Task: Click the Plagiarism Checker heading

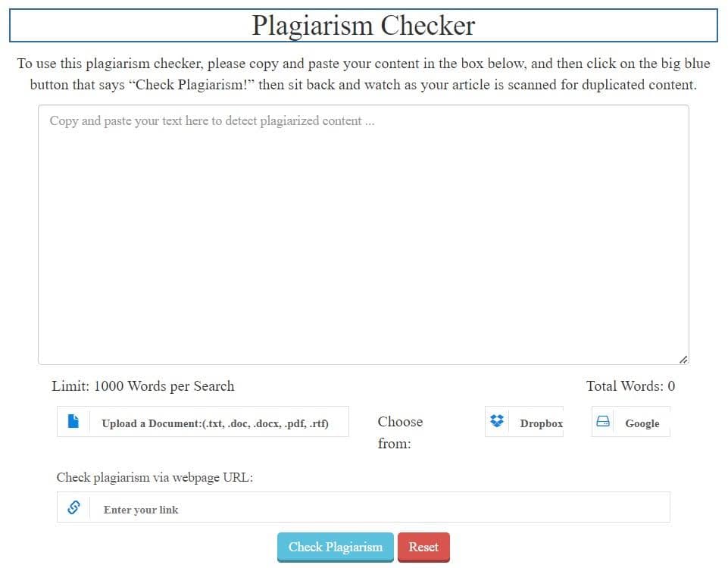Action: point(364,26)
